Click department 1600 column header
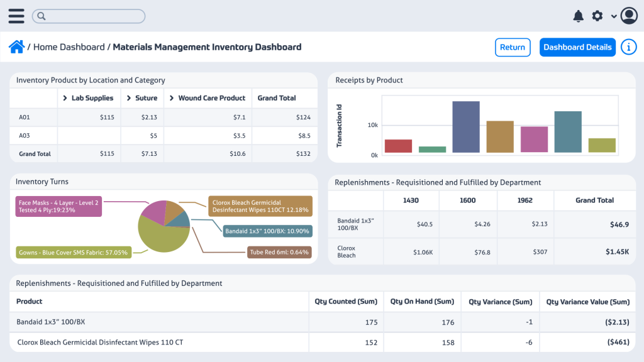Screen dimensions: 644x362 (467, 200)
